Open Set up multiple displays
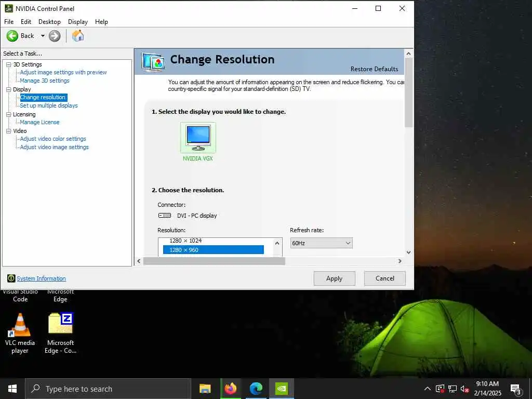Viewport: 532px width, 399px height. (x=49, y=105)
